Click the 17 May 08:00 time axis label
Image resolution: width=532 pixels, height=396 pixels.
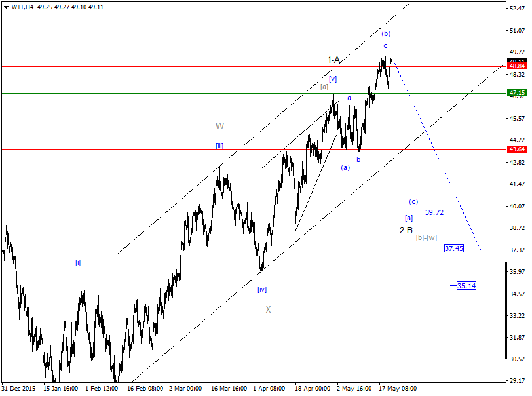(x=398, y=389)
